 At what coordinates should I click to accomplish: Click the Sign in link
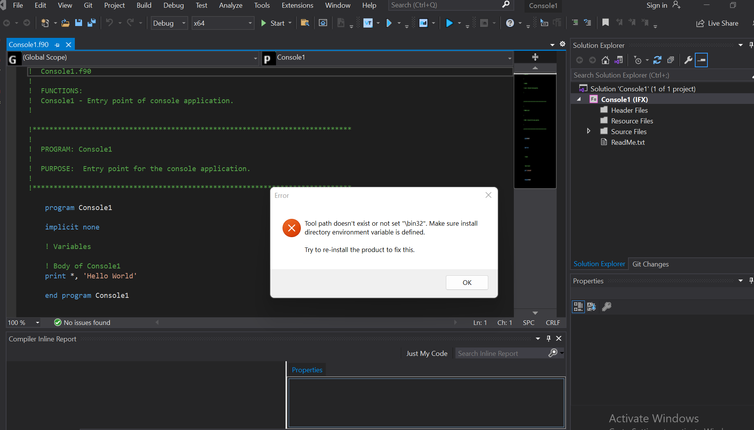click(656, 5)
